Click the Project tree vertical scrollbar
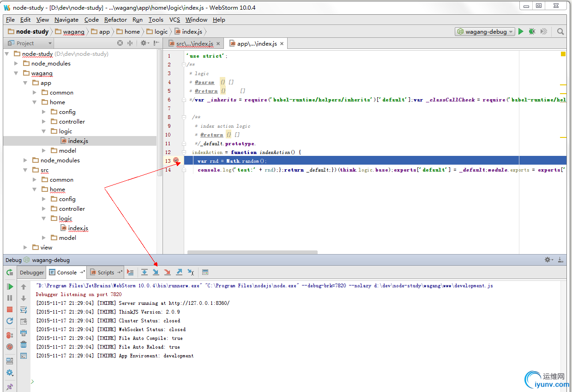Screen dimensions: 572x392 tap(160, 112)
